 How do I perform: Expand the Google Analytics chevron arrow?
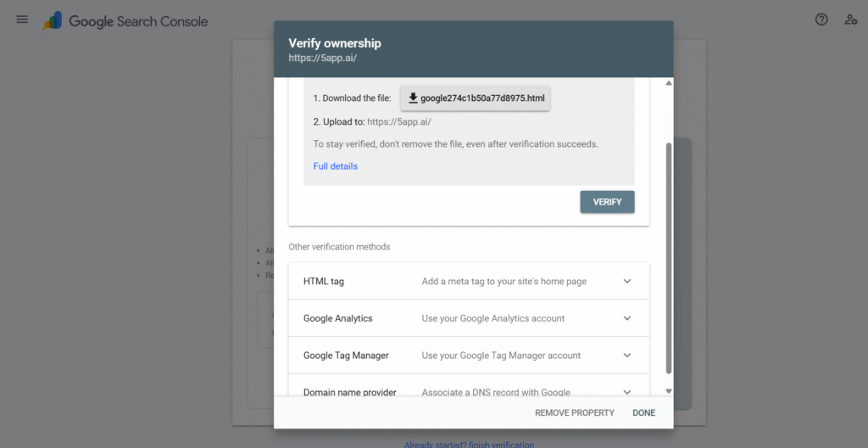pyautogui.click(x=627, y=318)
